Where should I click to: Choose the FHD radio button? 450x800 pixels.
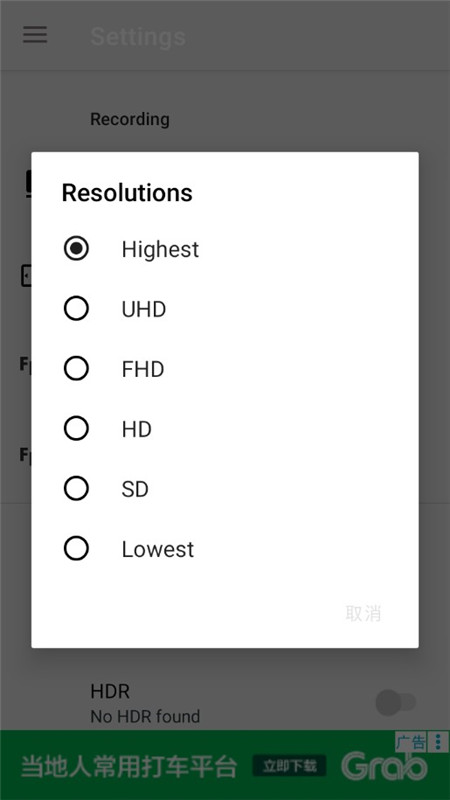76,368
